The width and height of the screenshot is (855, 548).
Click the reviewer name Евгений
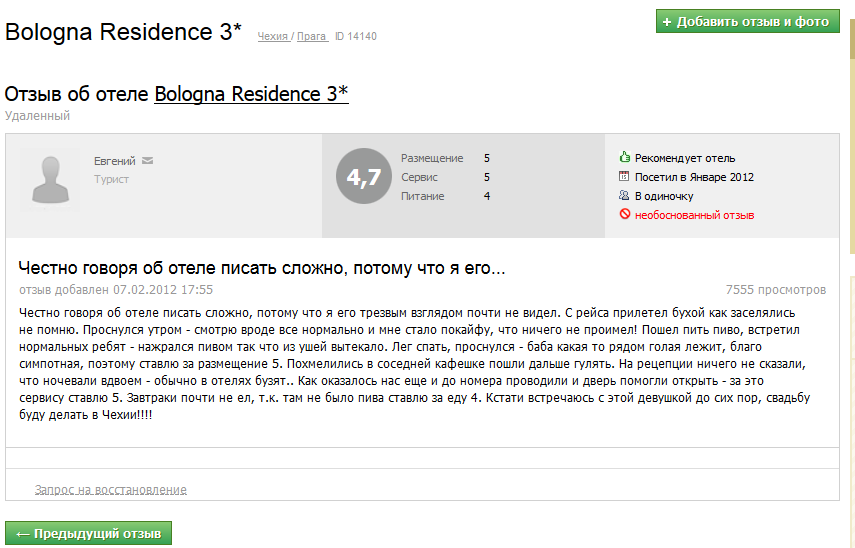pyautogui.click(x=115, y=161)
